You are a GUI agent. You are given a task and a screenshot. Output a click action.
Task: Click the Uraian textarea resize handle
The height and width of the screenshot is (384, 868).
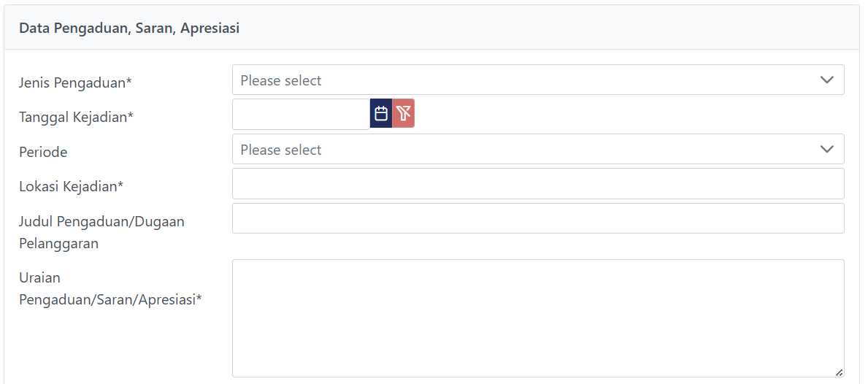[839, 372]
